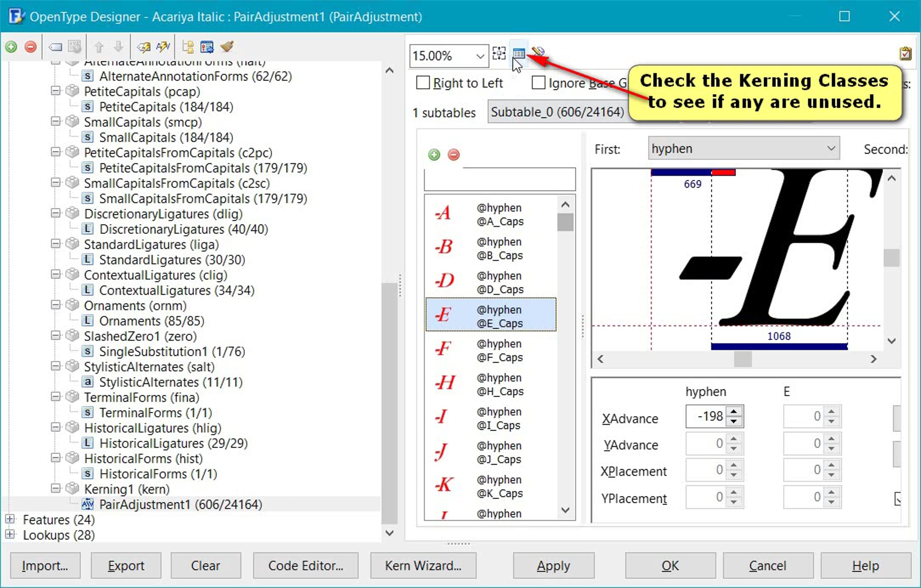This screenshot has height=588, width=921.
Task: Click the green add icon in the main toolbar
Action: click(11, 47)
